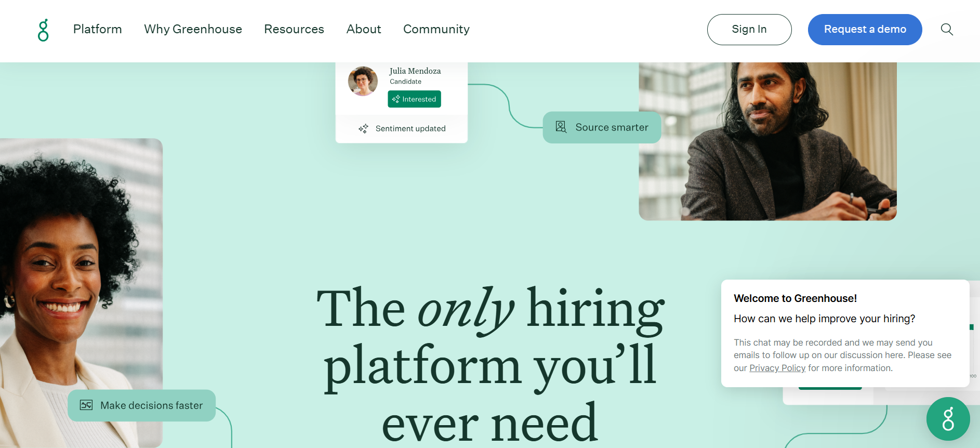
Task: Click the sparkle icon in the Interested badge
Action: 396,99
